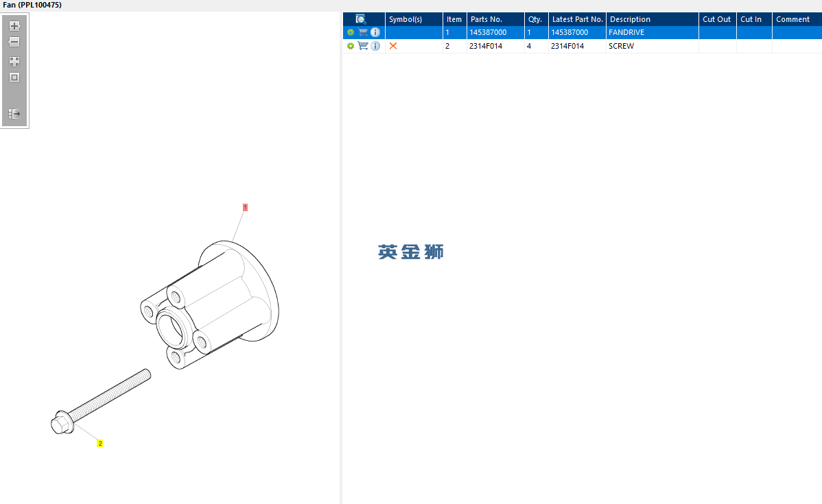The height and width of the screenshot is (504, 822).
Task: Select yellow callout 2 on the diagram
Action: pyautogui.click(x=99, y=443)
